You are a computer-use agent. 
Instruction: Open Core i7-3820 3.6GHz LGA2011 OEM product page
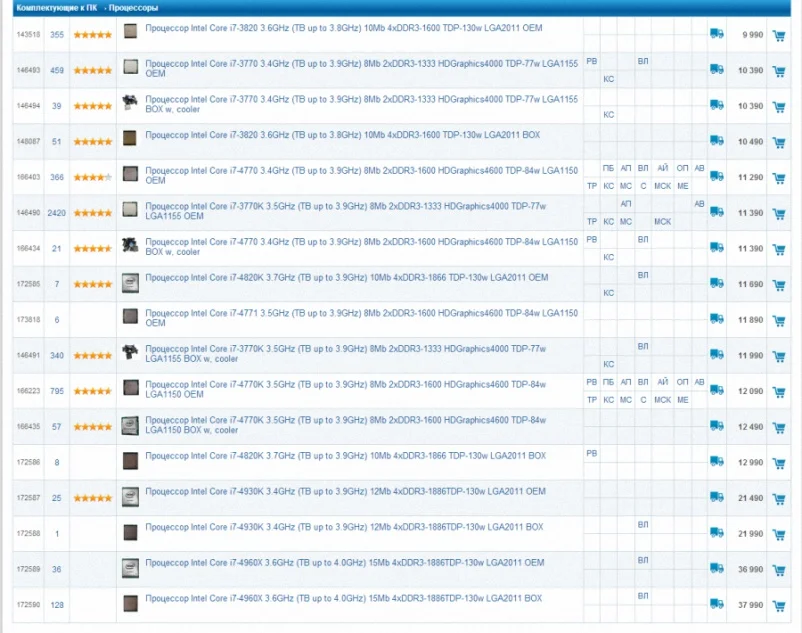(x=344, y=28)
